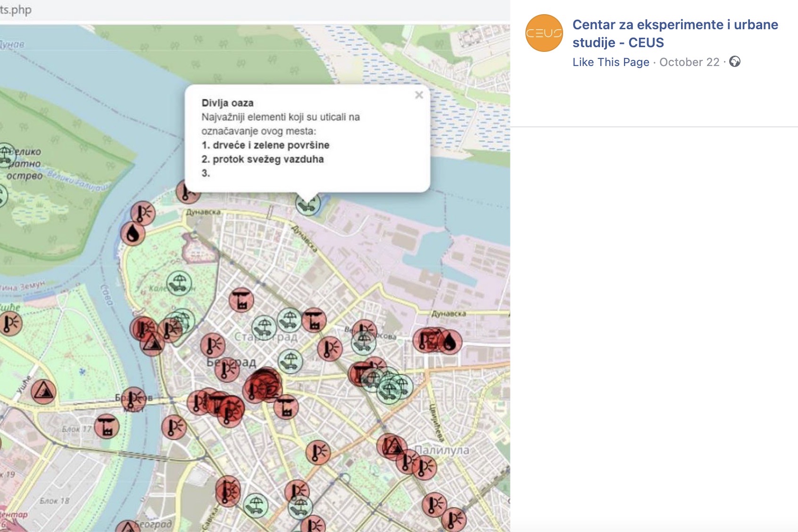
Task: Click Like This Page link
Action: point(611,62)
